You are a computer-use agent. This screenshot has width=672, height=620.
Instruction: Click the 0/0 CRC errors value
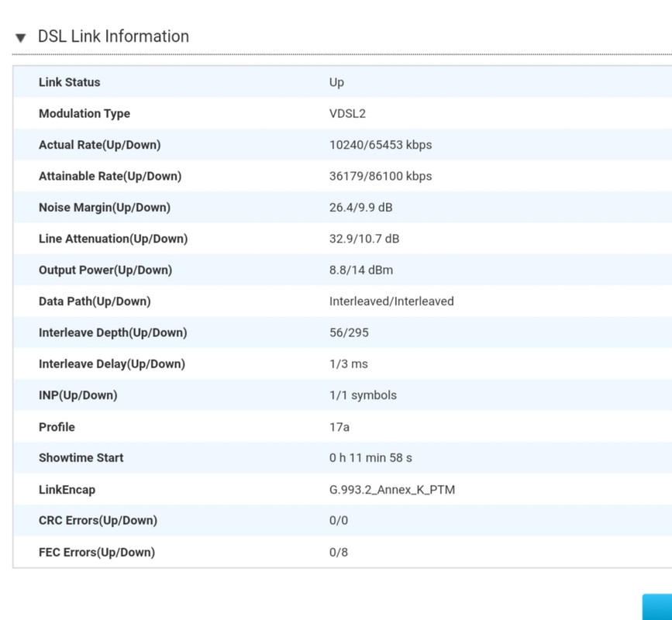(x=338, y=520)
